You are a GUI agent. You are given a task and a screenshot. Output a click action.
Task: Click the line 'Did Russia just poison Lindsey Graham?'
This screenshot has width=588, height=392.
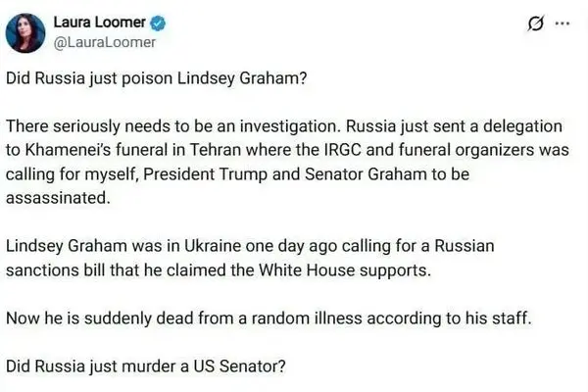pos(157,78)
